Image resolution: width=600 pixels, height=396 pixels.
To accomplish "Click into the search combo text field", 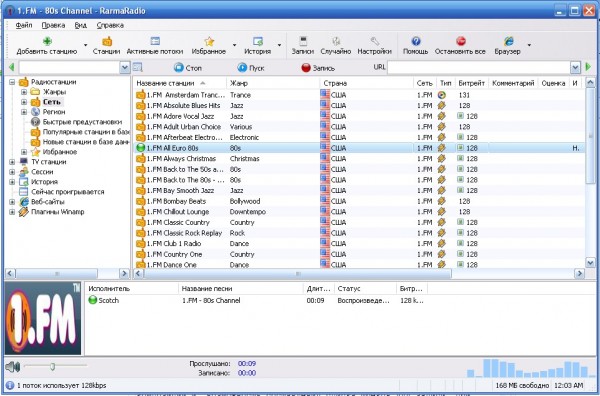I will [x=70, y=68].
